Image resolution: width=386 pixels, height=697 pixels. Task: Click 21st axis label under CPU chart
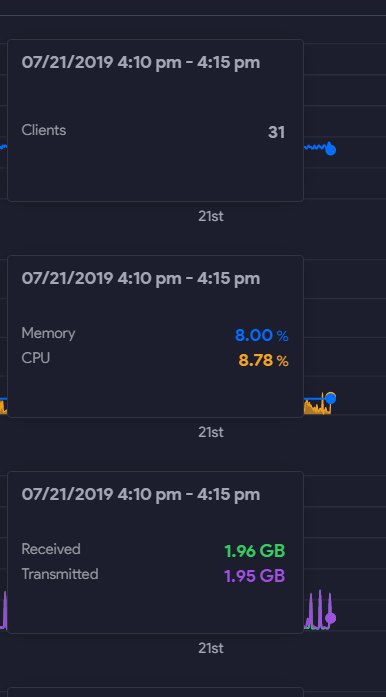[x=211, y=432]
